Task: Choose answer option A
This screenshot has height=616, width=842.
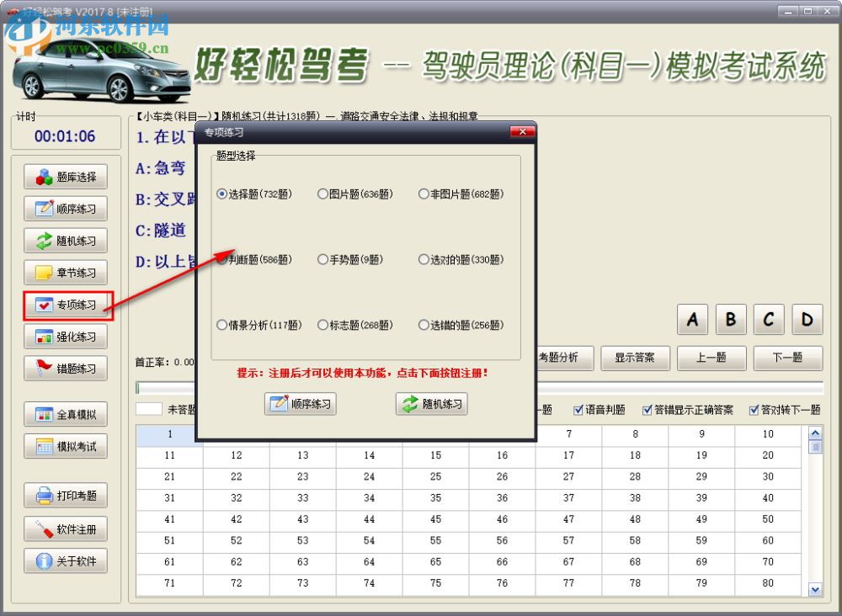Action: 692,320
